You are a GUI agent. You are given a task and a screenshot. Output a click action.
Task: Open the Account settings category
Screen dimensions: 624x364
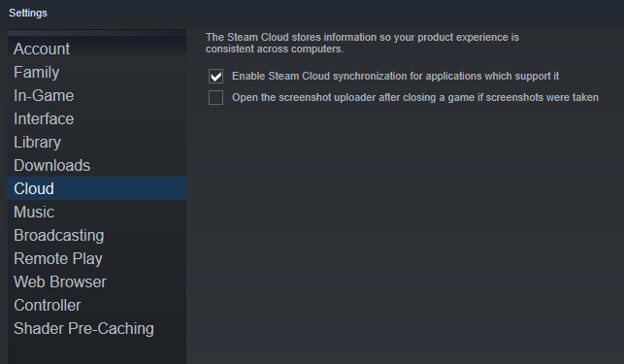[97, 49]
